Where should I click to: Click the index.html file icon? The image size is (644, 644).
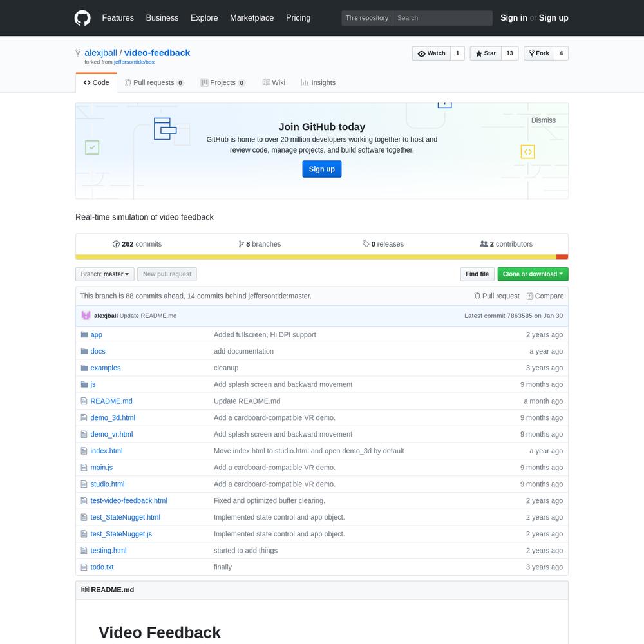[x=84, y=451]
